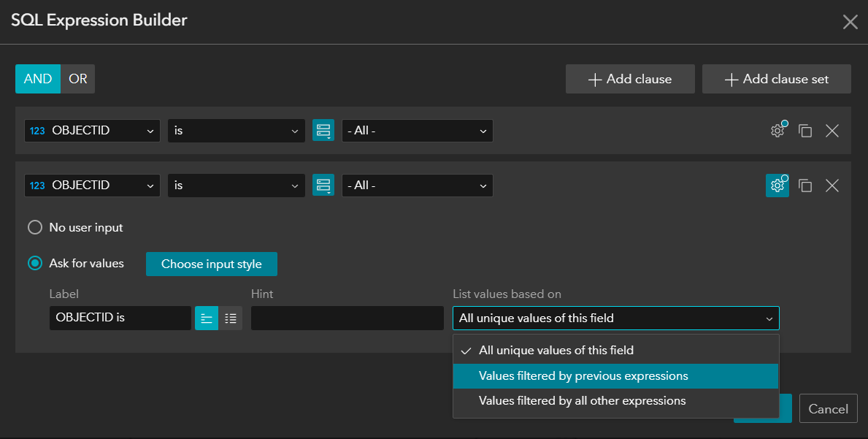
Task: Cancel the SQL Expression Builder
Action: (x=828, y=408)
